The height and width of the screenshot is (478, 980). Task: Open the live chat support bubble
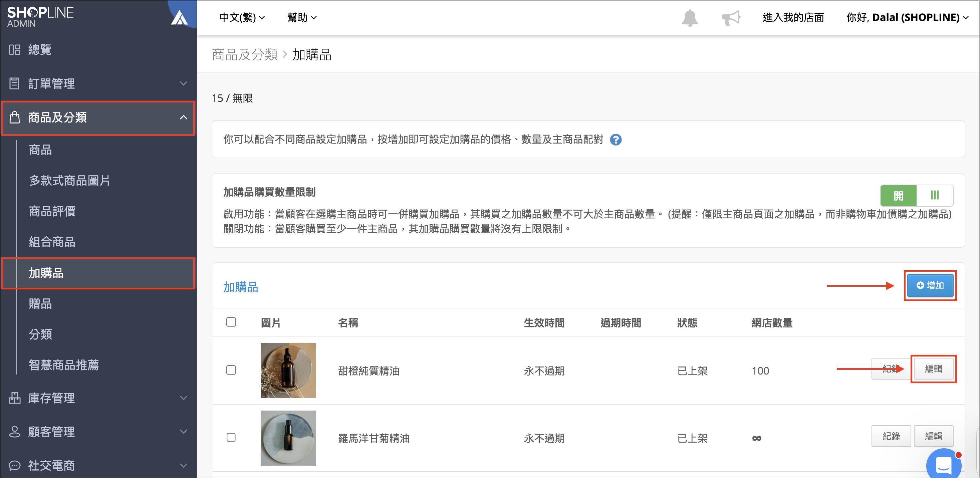(x=944, y=464)
